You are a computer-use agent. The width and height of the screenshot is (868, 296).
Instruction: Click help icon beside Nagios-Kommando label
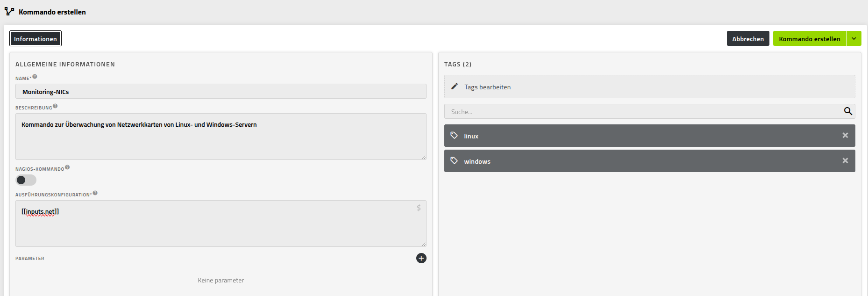[x=67, y=167]
